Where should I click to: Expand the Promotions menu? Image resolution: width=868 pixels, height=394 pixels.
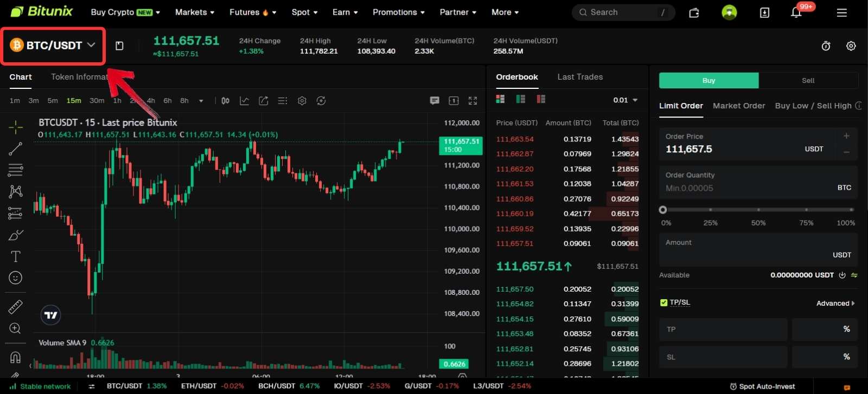[399, 12]
